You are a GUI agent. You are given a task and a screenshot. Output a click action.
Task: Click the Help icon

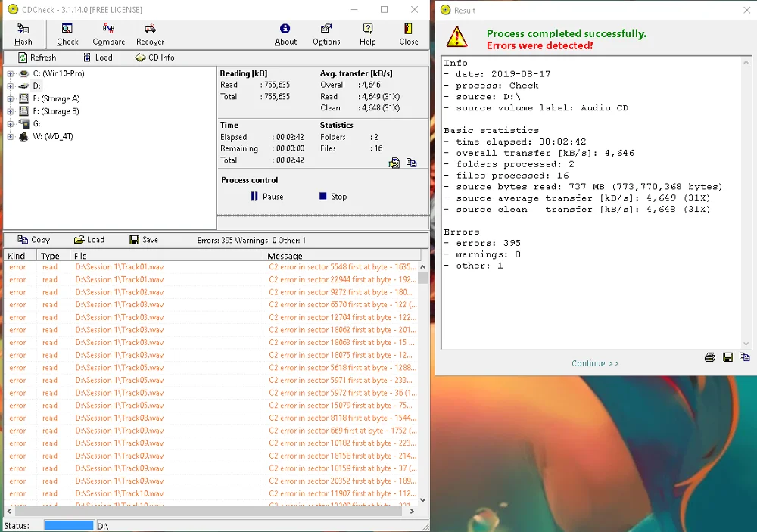tap(367, 34)
